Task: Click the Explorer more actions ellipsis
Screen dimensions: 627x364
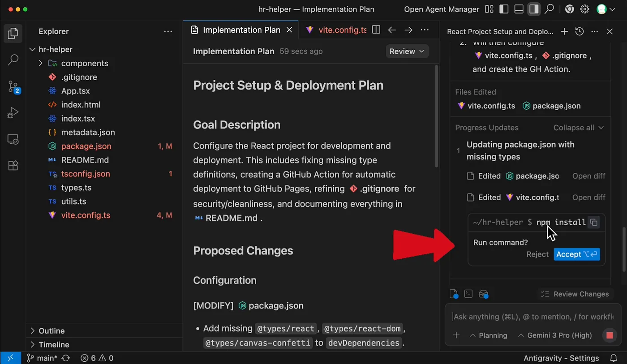Action: [168, 31]
